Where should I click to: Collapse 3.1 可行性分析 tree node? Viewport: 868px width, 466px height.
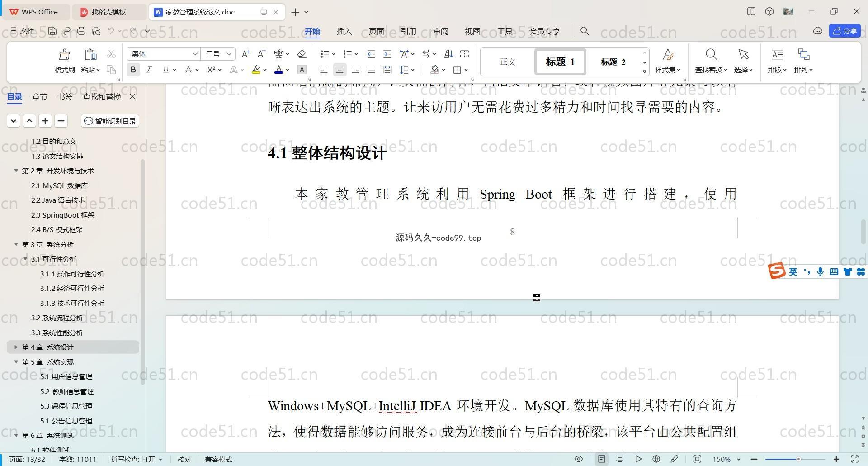point(25,259)
